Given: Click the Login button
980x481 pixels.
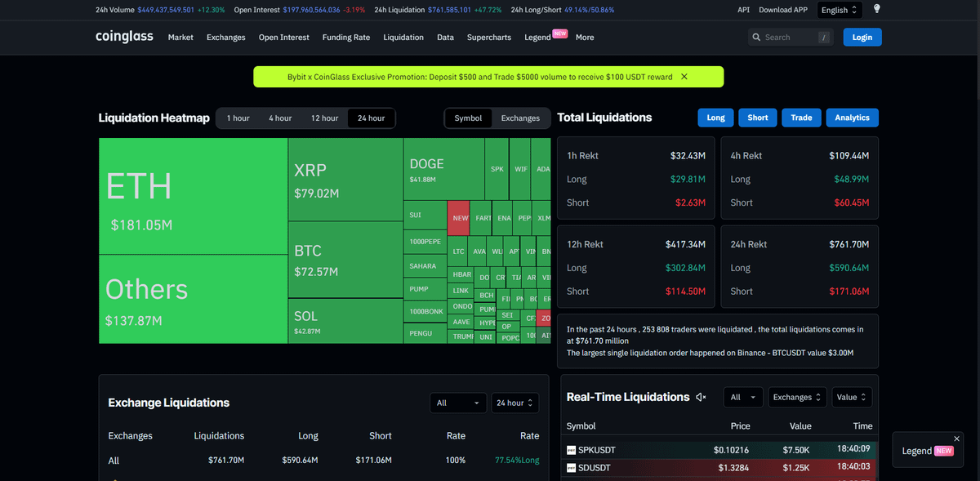Looking at the screenshot, I should click(x=862, y=37).
